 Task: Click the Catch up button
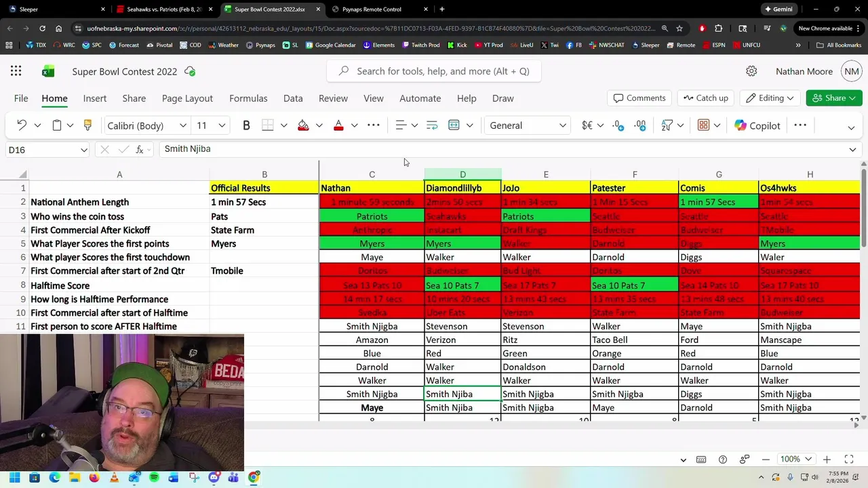click(706, 98)
